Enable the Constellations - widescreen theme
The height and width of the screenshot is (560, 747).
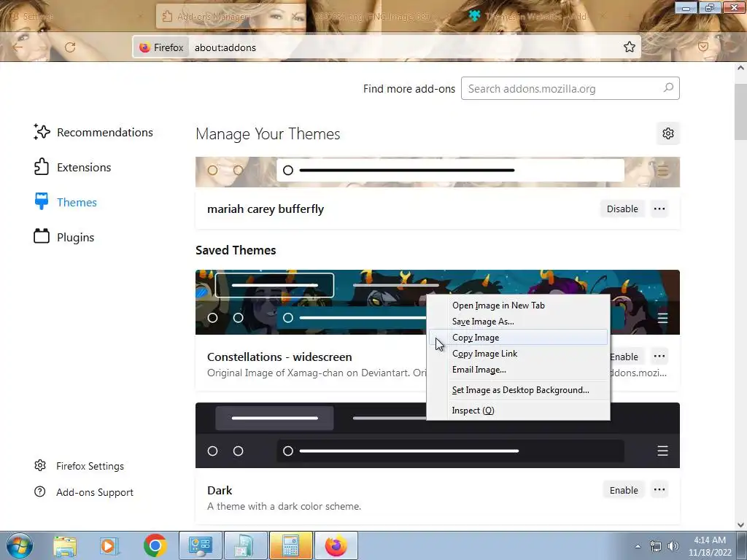[x=627, y=356]
